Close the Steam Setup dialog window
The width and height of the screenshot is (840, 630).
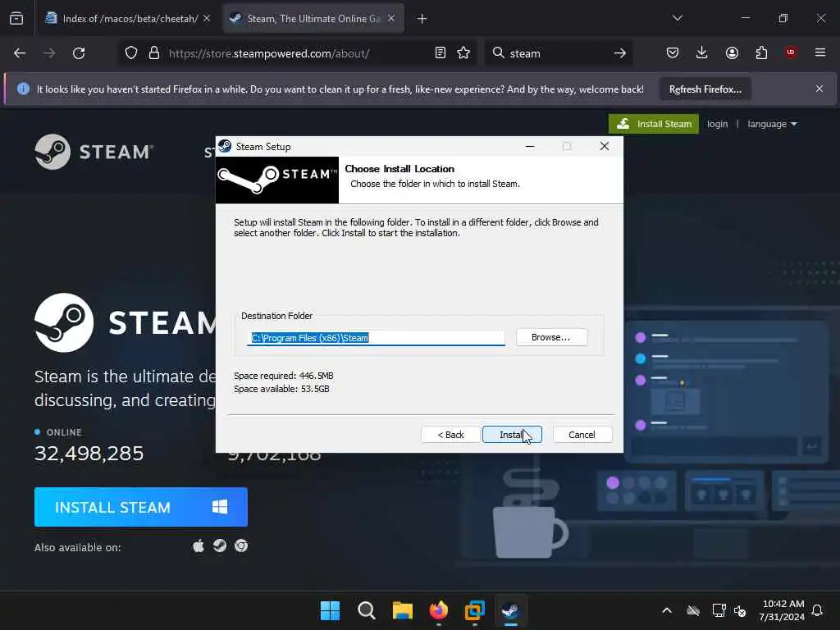(605, 146)
